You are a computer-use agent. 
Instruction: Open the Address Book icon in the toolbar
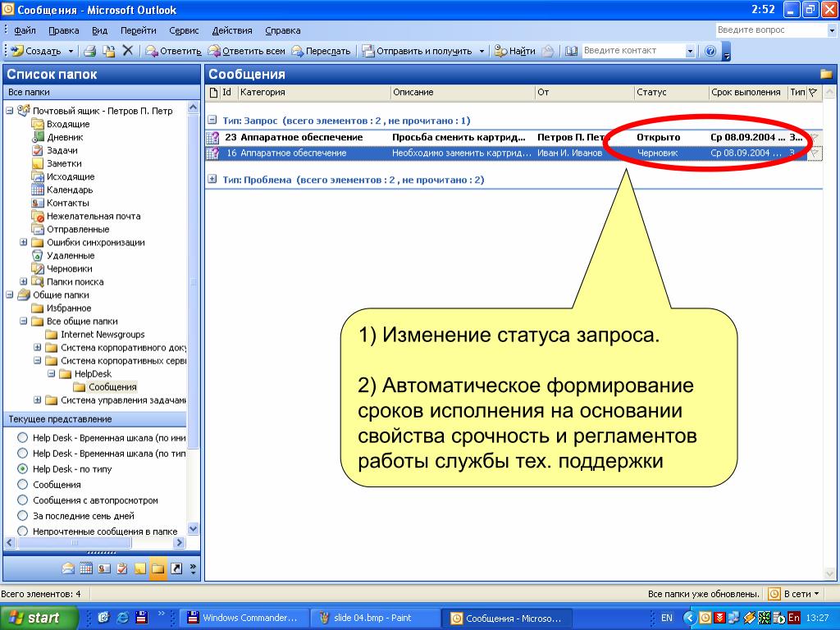pyautogui.click(x=571, y=51)
